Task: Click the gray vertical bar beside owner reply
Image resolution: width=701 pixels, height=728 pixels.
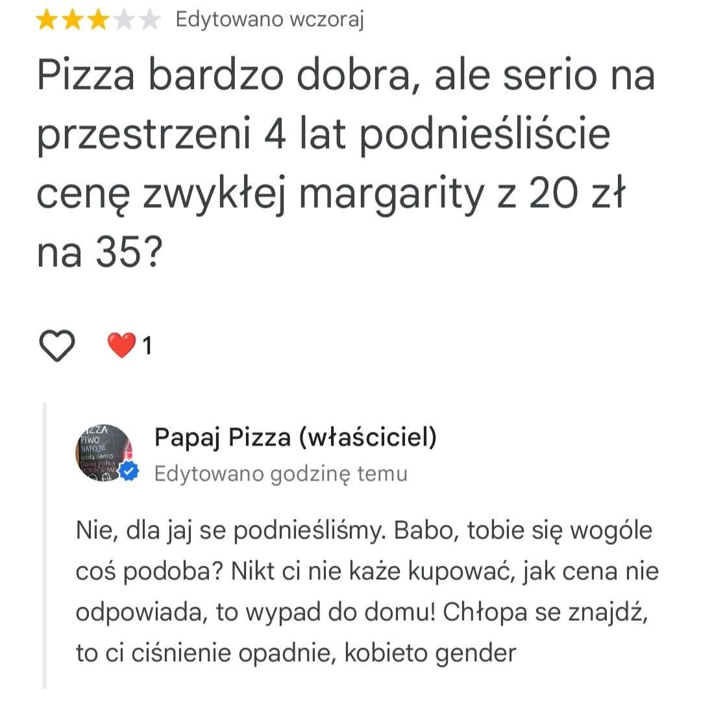Action: [x=45, y=546]
